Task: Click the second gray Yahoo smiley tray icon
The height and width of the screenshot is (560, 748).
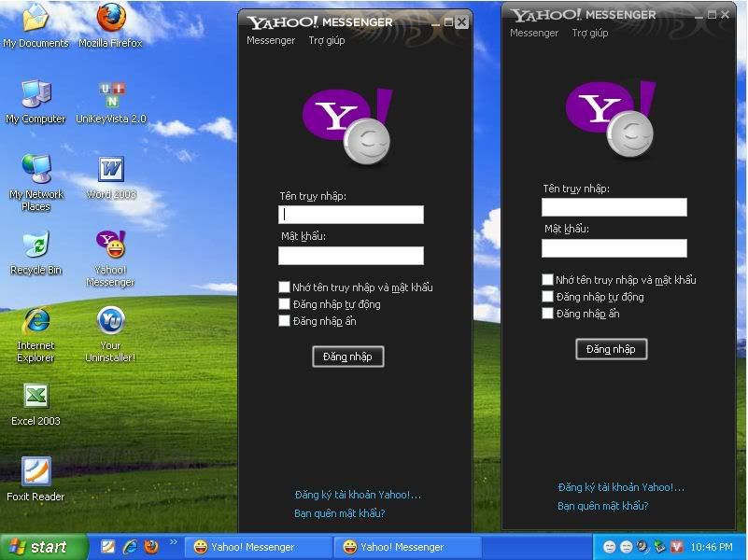Action: [x=627, y=547]
